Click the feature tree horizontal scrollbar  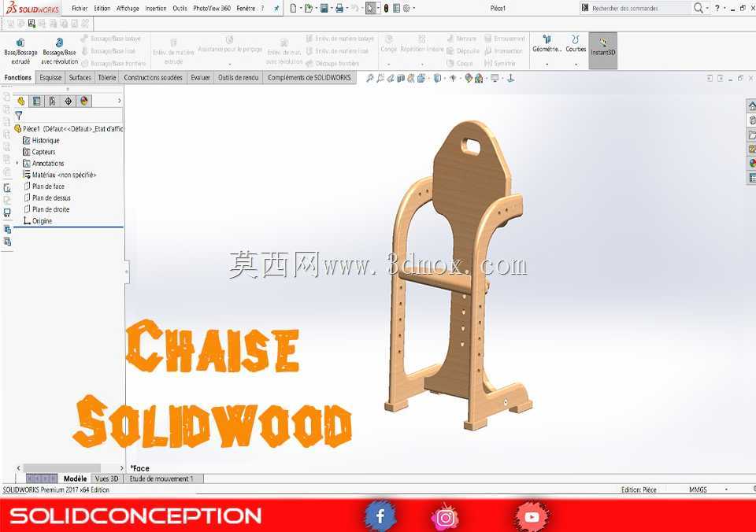61,468
